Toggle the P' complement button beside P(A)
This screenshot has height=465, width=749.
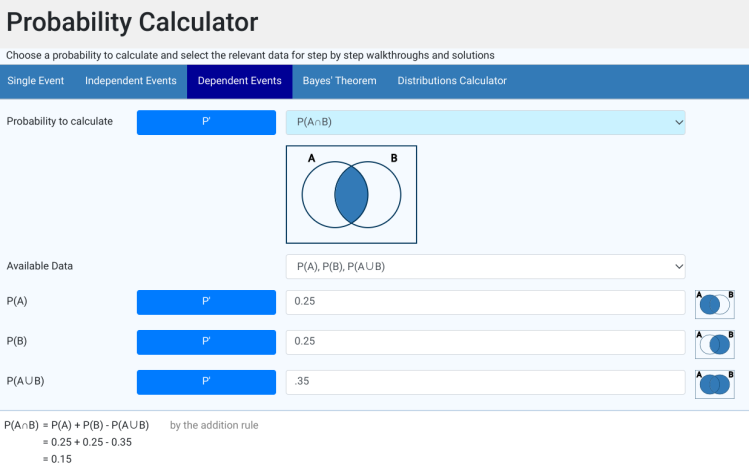[206, 302]
